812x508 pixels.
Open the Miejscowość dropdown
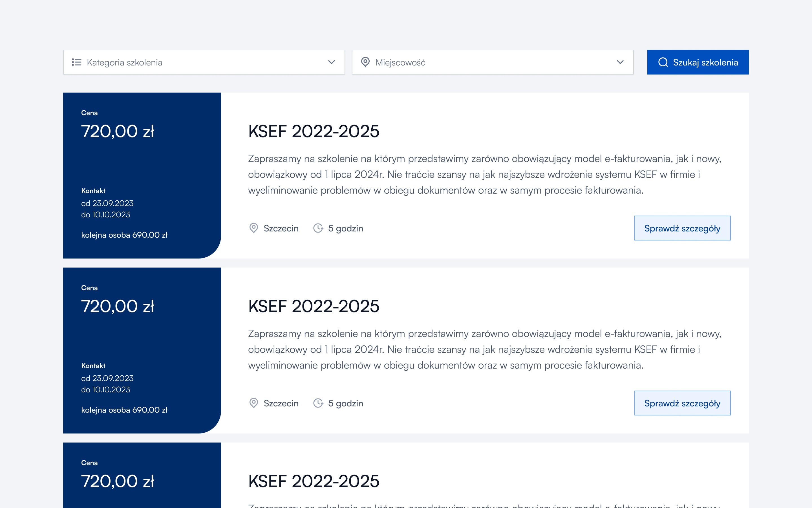point(493,62)
